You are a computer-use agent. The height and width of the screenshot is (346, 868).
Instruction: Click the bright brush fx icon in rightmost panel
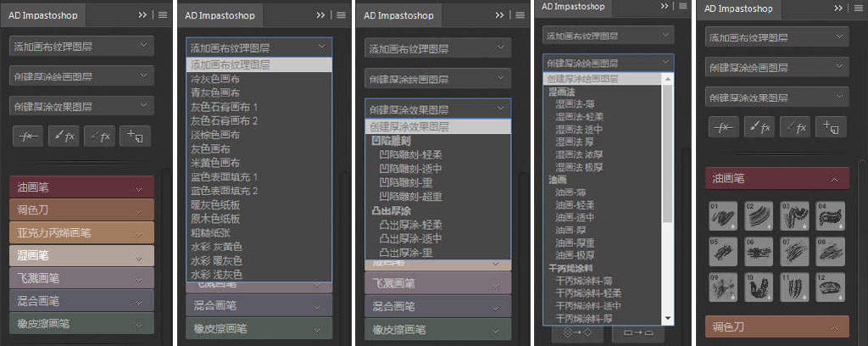tap(759, 126)
